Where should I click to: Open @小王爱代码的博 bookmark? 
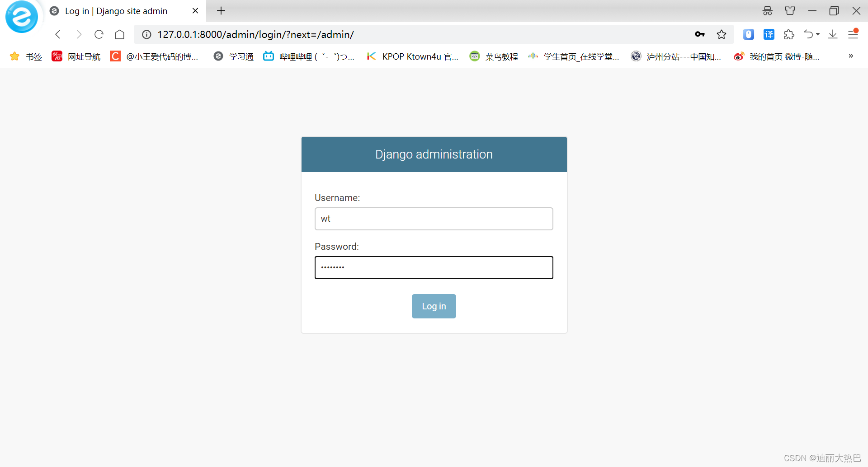[155, 56]
